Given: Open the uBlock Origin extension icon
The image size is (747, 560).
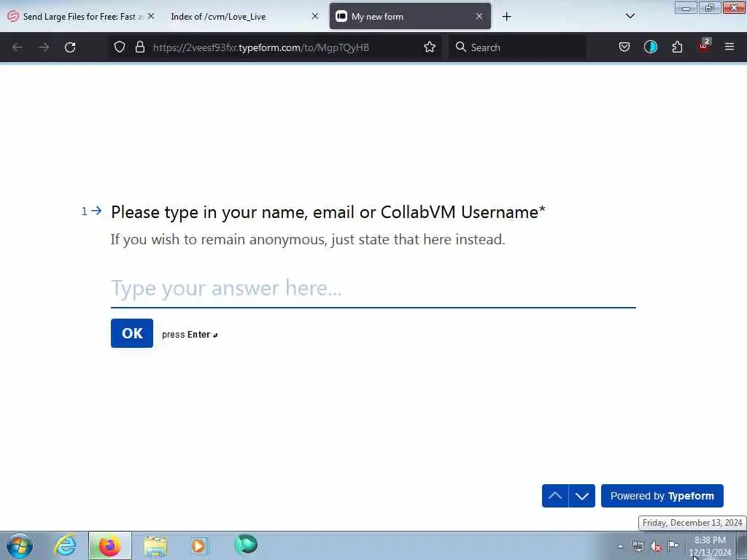Looking at the screenshot, I should click(x=704, y=46).
